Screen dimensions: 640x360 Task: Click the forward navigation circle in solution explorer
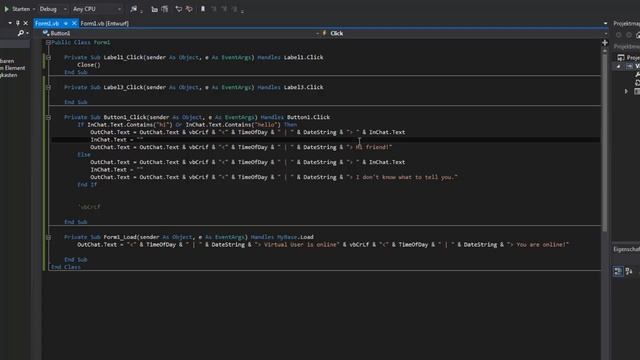click(629, 35)
